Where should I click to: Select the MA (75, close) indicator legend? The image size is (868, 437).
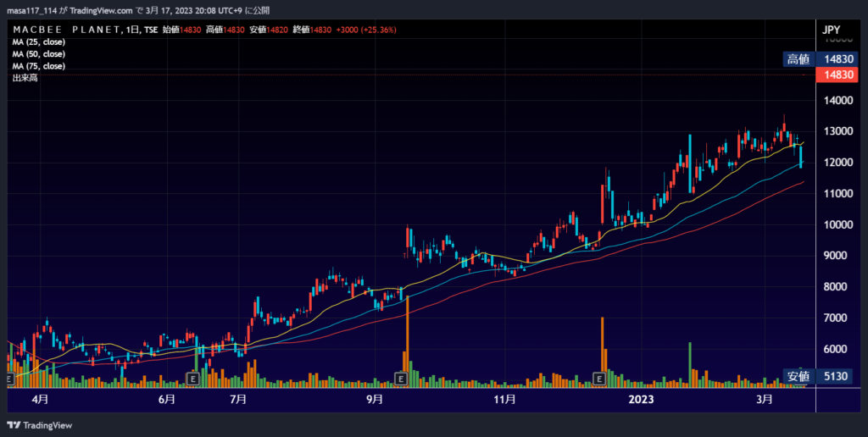[39, 66]
